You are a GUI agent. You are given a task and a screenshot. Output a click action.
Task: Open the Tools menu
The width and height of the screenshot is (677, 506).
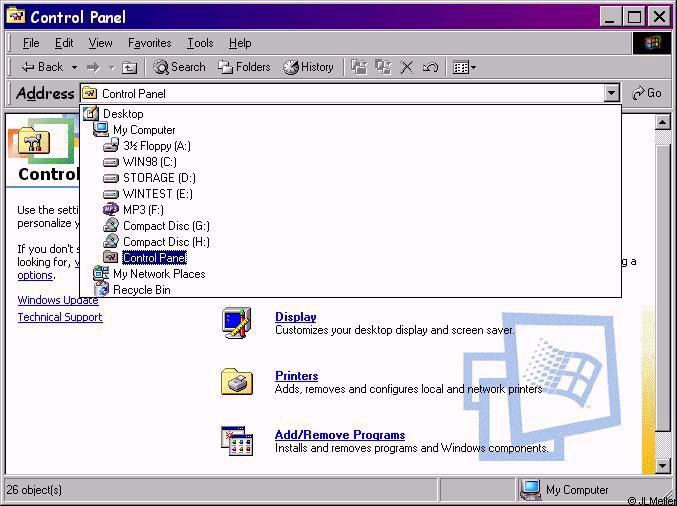200,43
